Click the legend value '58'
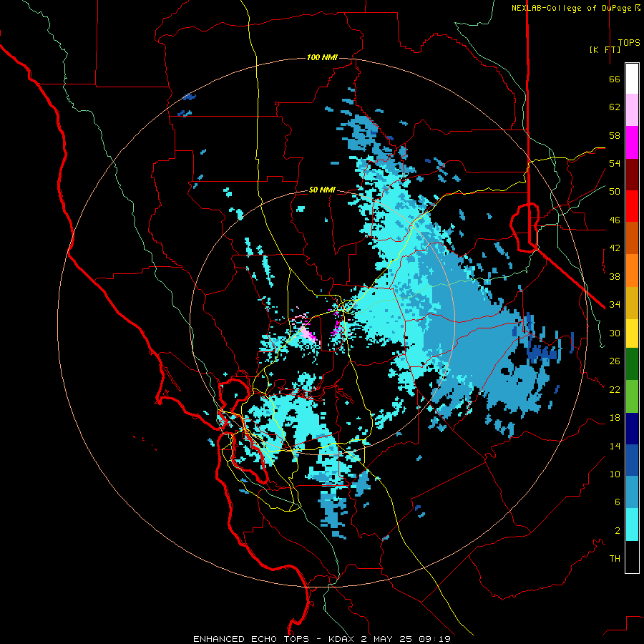Screen dimensions: 644x644 pos(615,135)
